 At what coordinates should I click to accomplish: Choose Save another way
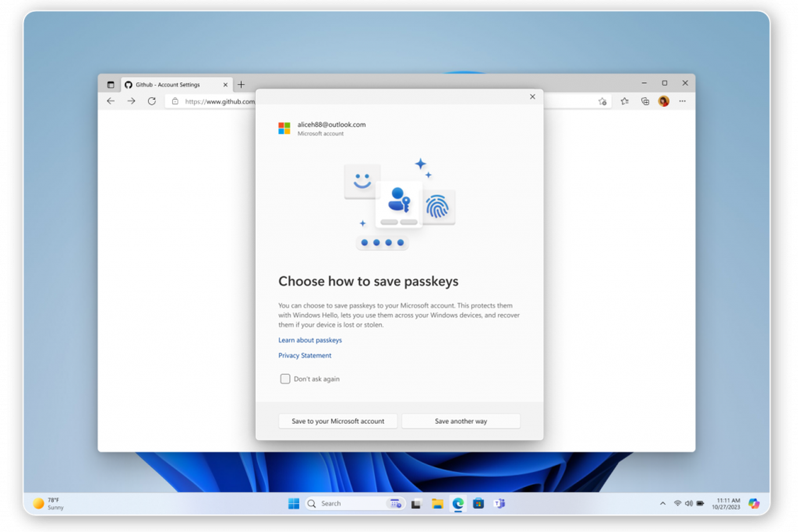pyautogui.click(x=461, y=421)
